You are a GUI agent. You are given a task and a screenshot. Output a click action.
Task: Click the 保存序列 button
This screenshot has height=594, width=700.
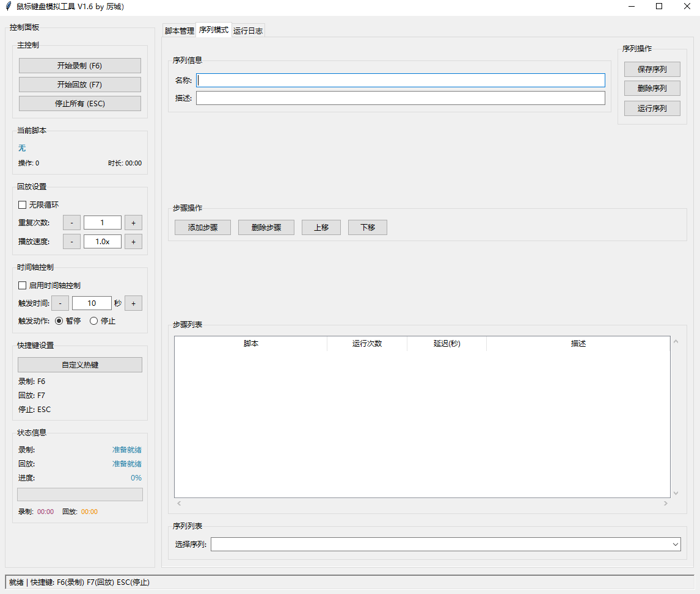point(652,69)
